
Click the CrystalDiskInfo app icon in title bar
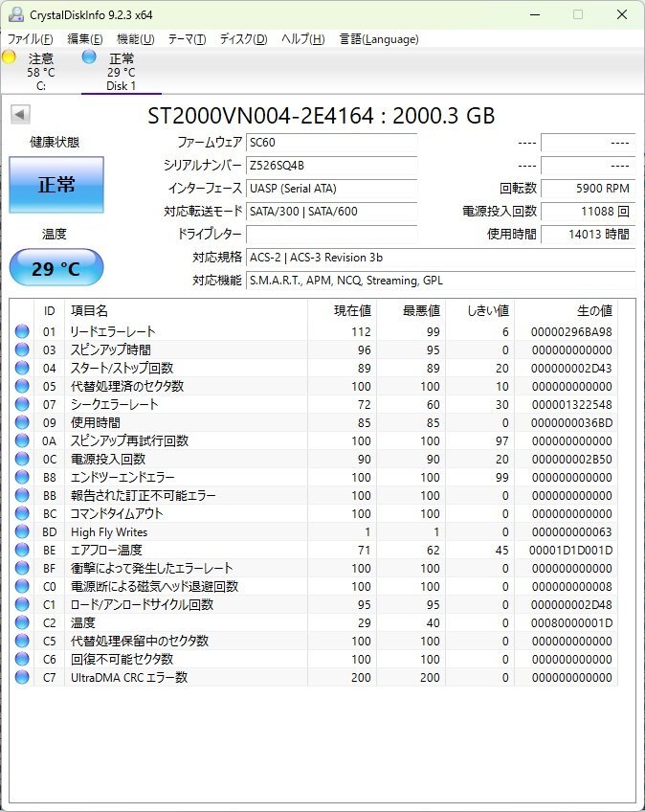15,14
